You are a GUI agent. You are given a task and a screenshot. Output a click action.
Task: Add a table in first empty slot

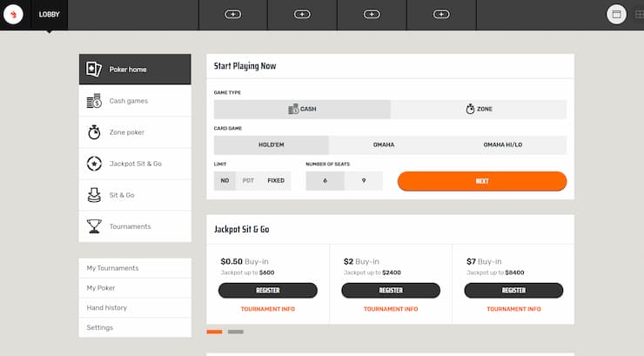coord(232,15)
